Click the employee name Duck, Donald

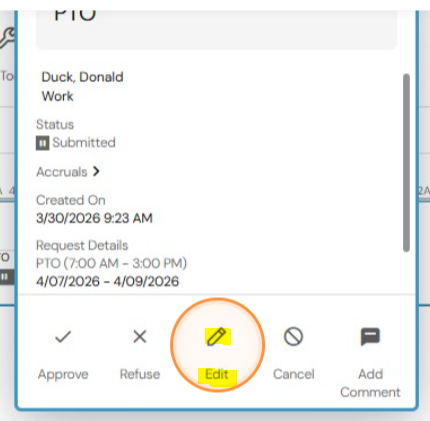(x=82, y=77)
